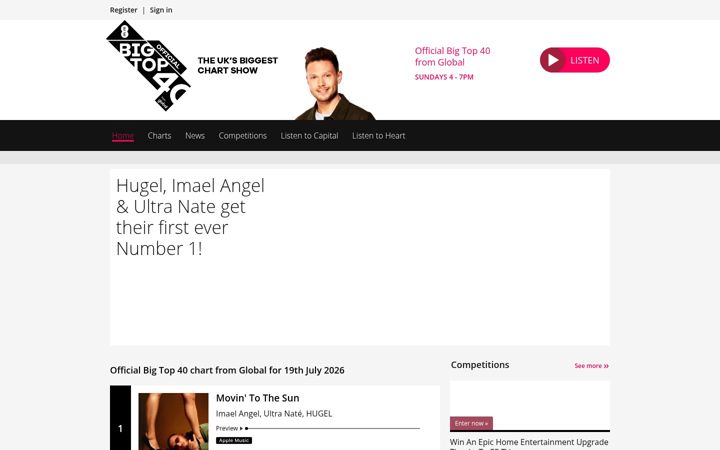Click the play icon on the LISTEN button
This screenshot has height=450, width=720.
pyautogui.click(x=553, y=60)
